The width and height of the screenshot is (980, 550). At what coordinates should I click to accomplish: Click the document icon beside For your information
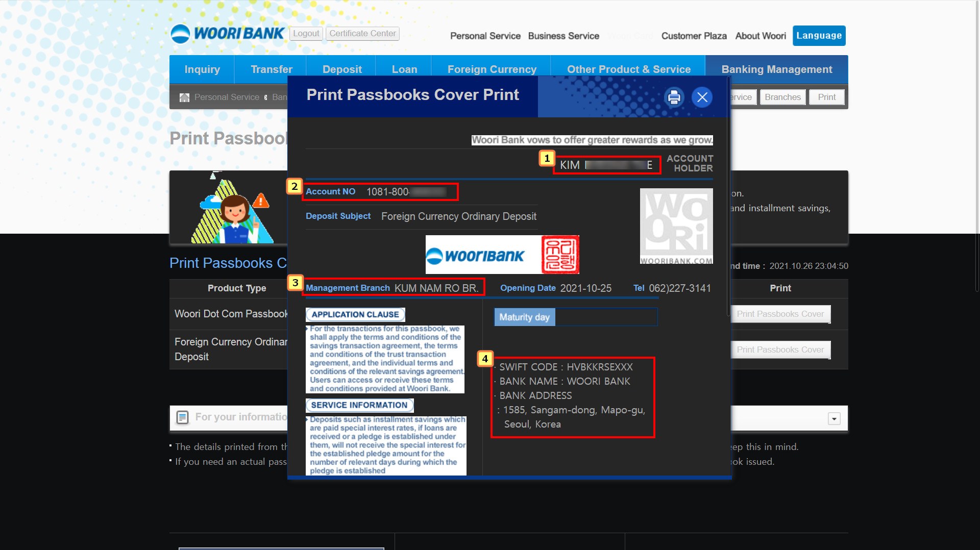pyautogui.click(x=182, y=417)
